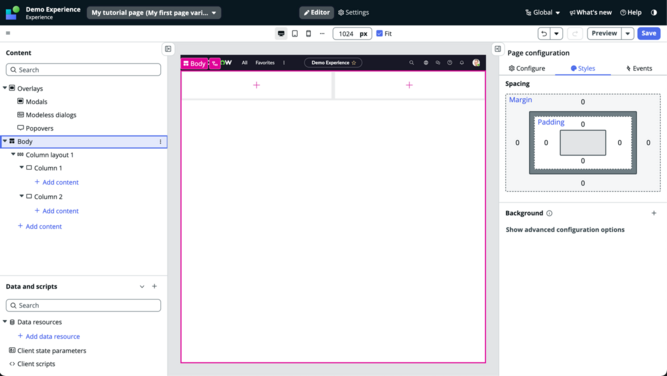
Task: Click Favorites in preview header
Action: pos(265,63)
